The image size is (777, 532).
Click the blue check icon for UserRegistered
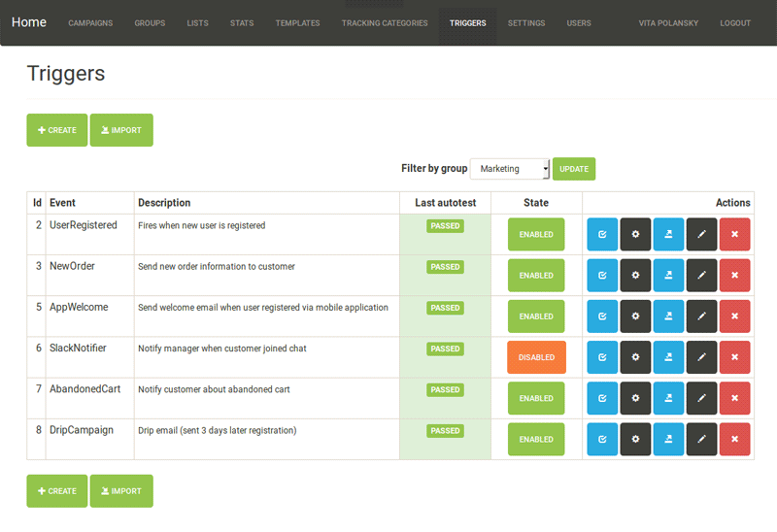[602, 235]
